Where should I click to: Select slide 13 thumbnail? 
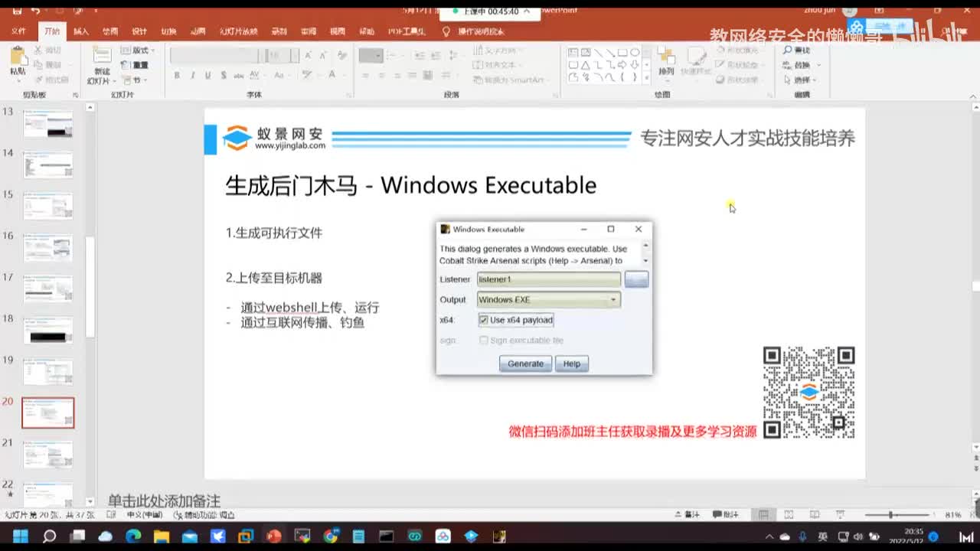pos(48,123)
